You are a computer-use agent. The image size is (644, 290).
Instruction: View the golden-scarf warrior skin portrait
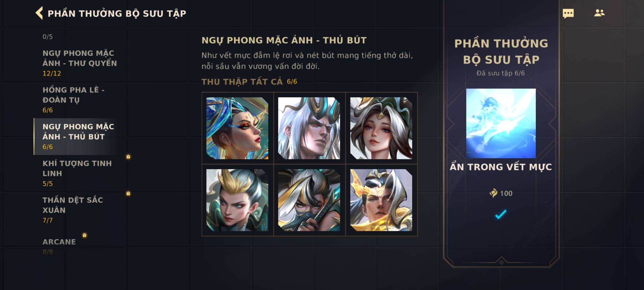381,200
